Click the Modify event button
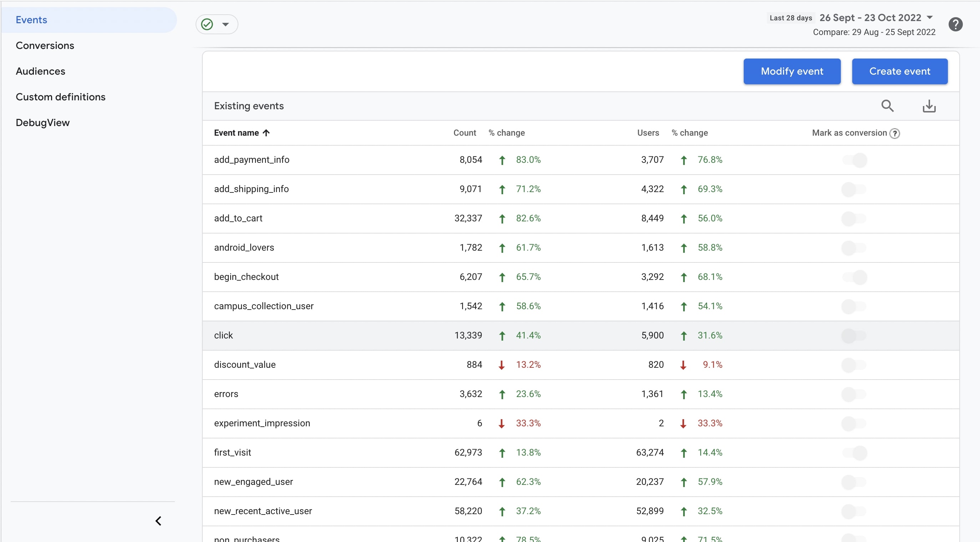The height and width of the screenshot is (542, 980). [792, 71]
